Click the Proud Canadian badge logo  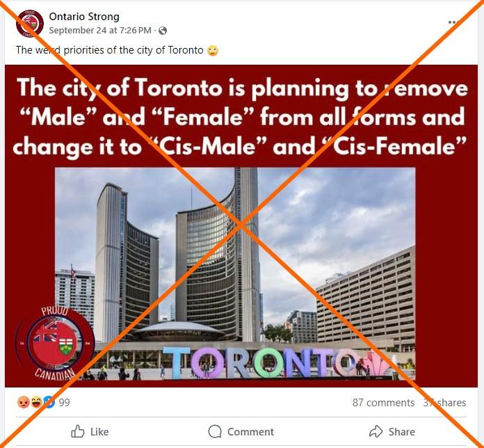coord(54,343)
